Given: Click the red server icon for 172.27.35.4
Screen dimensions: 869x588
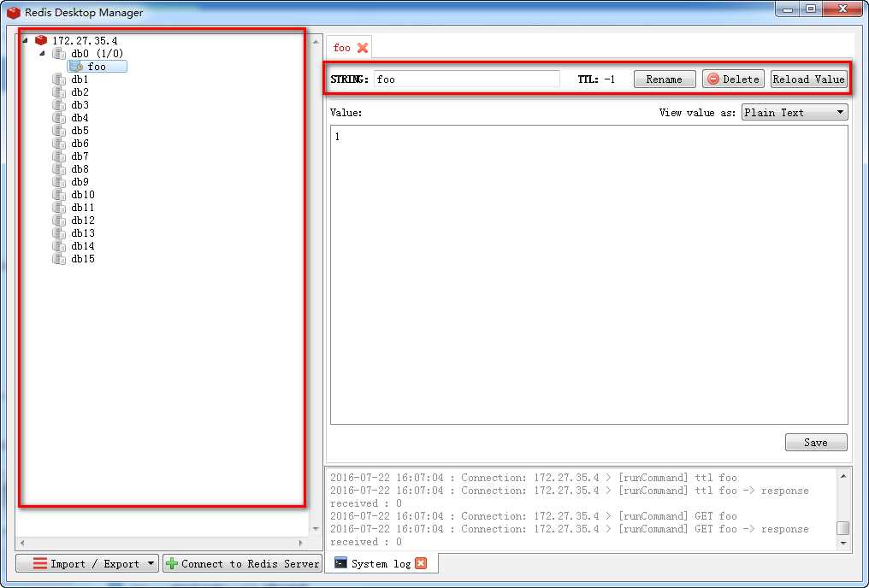Looking at the screenshot, I should click(41, 40).
